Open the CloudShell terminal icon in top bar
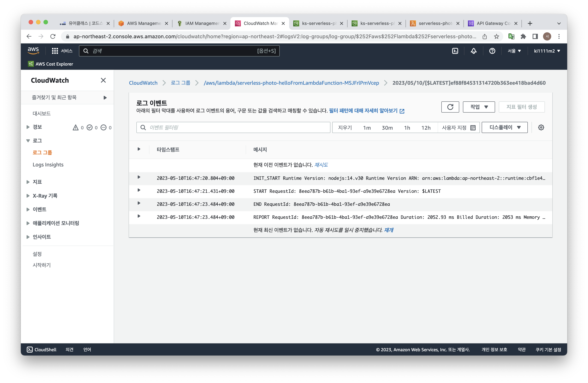The image size is (588, 383). click(455, 51)
